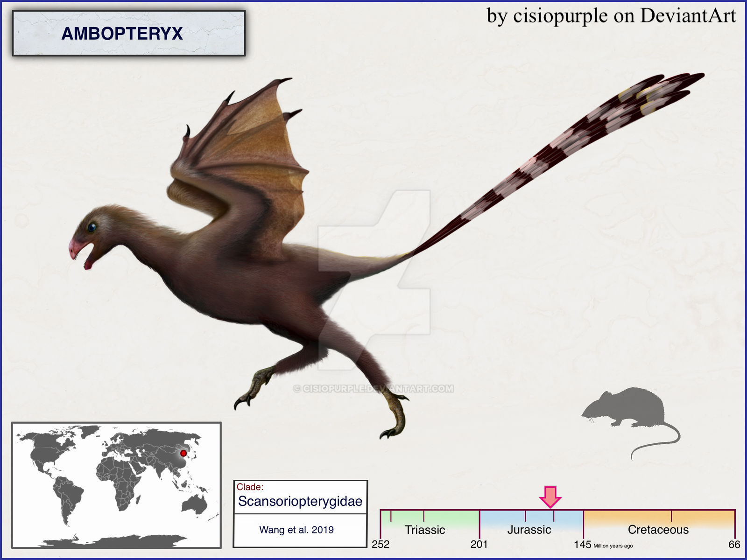Click the cisiopurple DeviantArt author credit
This screenshot has width=747, height=560.
(x=611, y=16)
